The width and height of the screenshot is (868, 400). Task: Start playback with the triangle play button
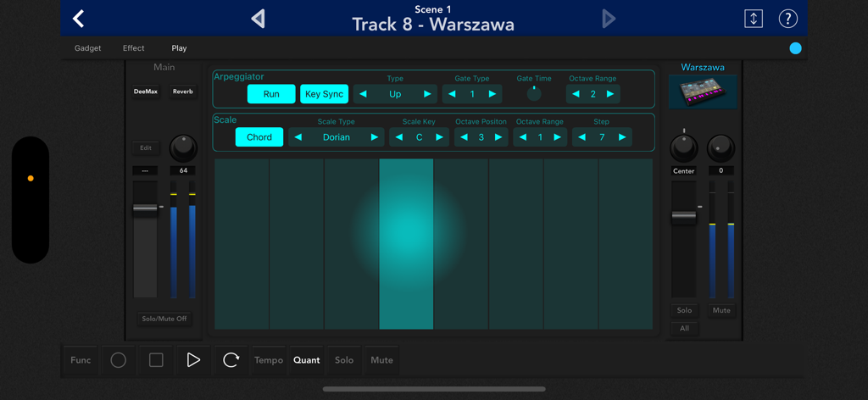(x=193, y=360)
